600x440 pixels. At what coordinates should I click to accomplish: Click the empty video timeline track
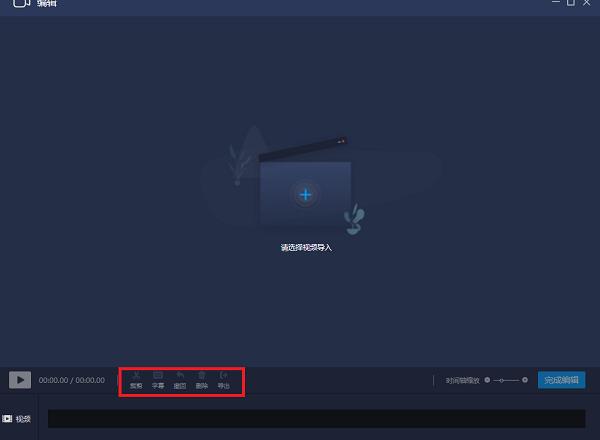(316, 419)
